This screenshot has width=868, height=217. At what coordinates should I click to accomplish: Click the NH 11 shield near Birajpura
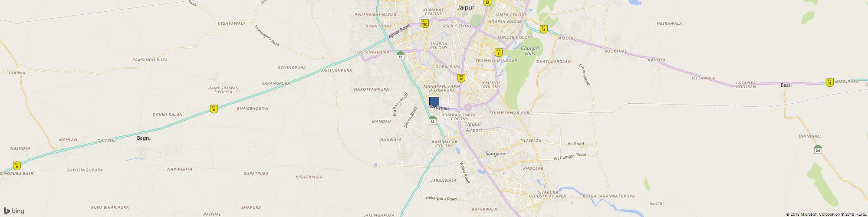829,82
